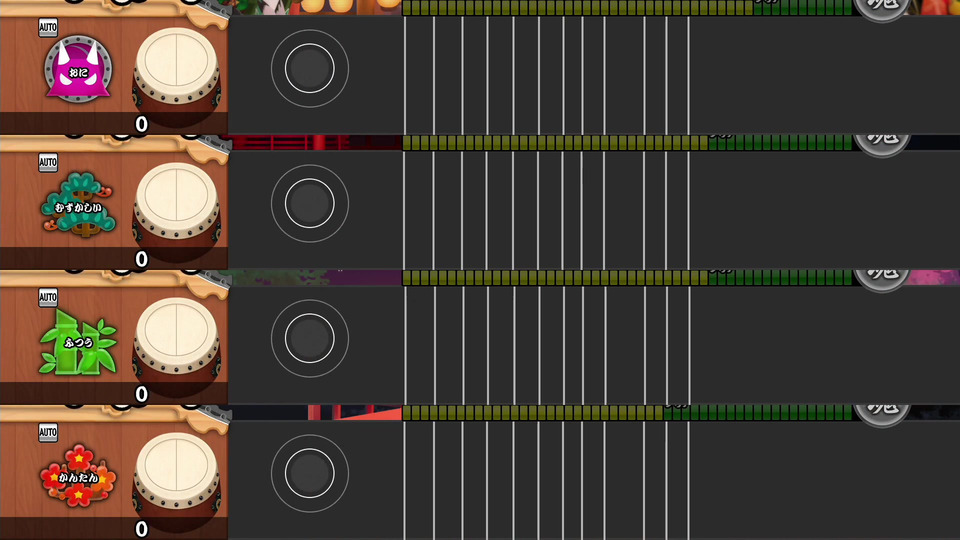Tap the taiko drum in Oni lane

[x=176, y=73]
